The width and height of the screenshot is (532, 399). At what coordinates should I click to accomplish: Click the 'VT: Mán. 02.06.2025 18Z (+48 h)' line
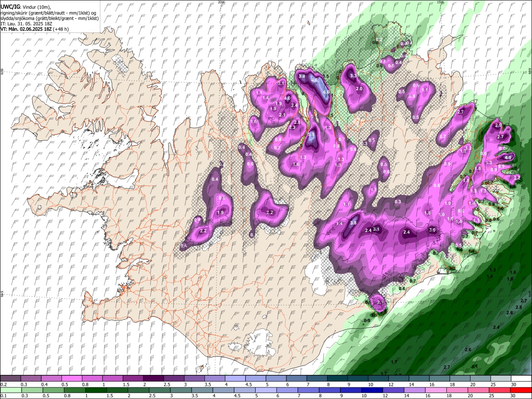[35, 29]
